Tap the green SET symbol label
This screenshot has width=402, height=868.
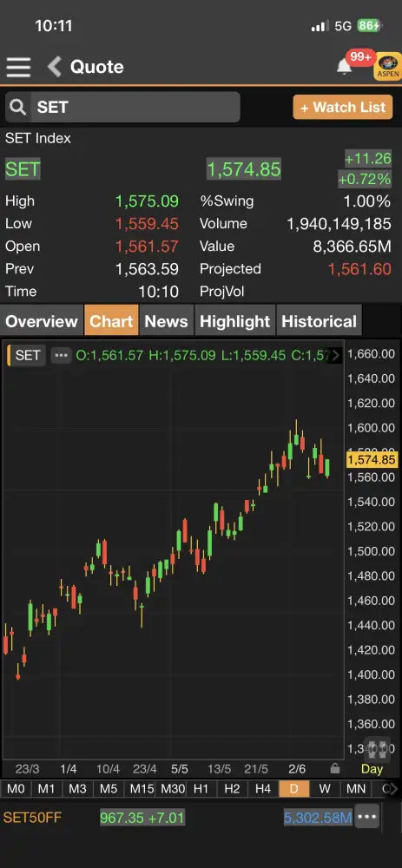(x=23, y=169)
